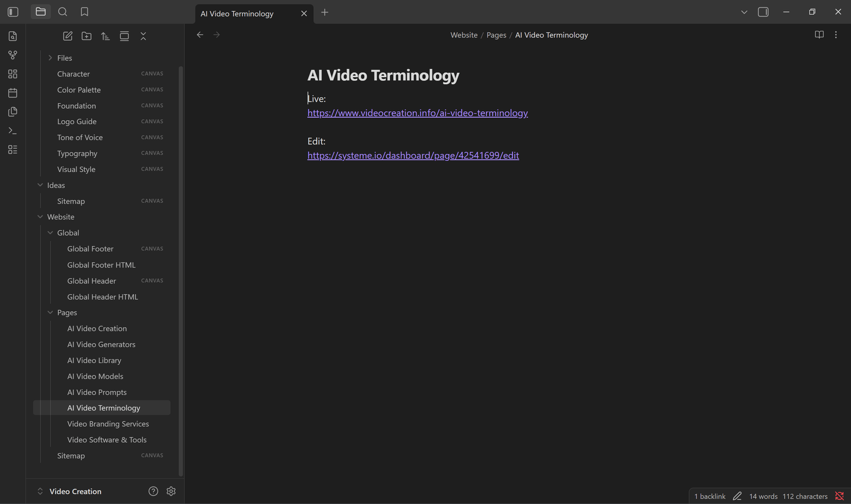Select the AI Video Terminology tab
Image resolution: width=851 pixels, height=504 pixels.
click(254, 14)
